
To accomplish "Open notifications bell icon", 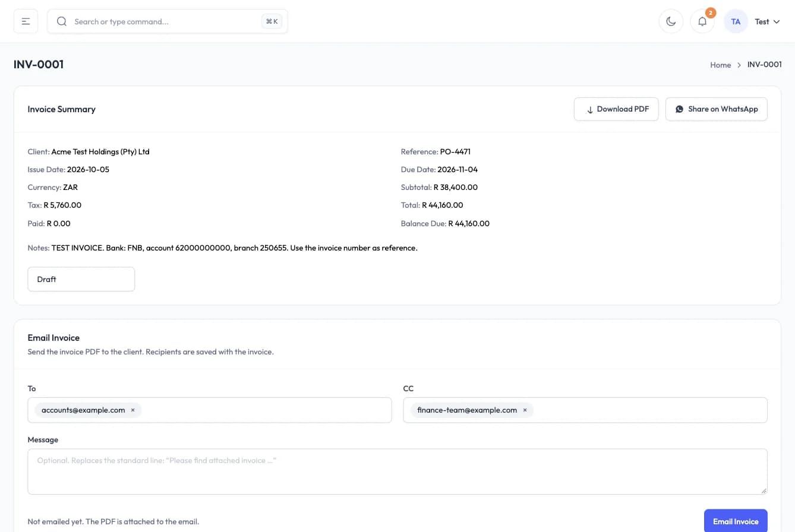I will [x=702, y=21].
